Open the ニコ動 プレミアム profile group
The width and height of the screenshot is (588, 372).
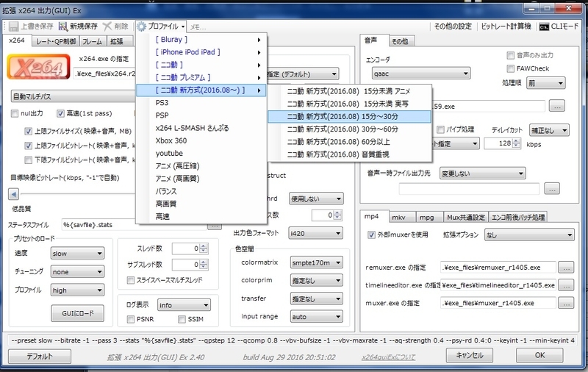tap(201, 78)
